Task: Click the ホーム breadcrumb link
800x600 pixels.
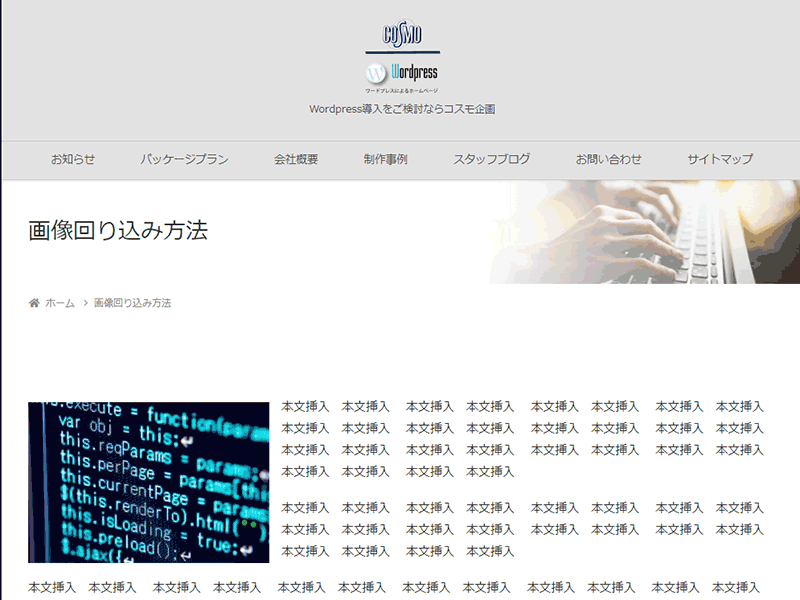Action: tap(60, 303)
